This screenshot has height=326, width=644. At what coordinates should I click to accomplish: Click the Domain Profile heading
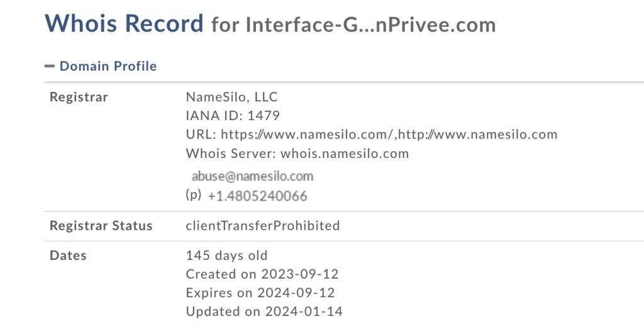click(x=108, y=66)
